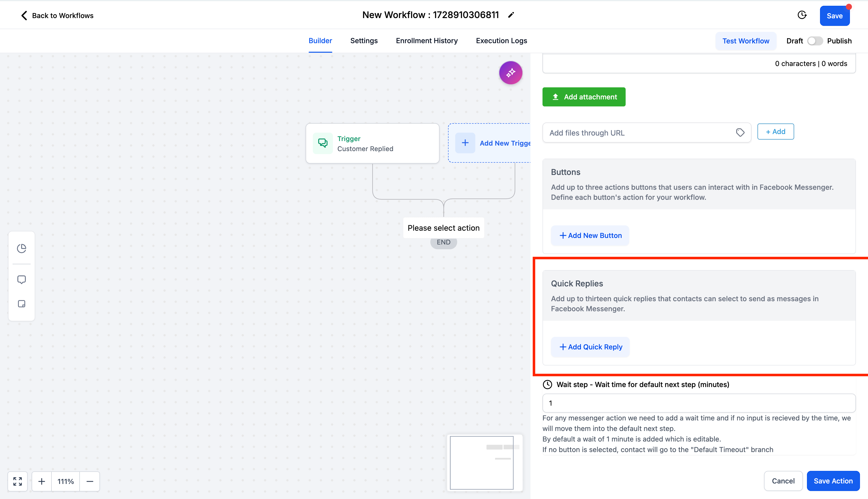868x499 pixels.
Task: Open the Enrollment History tab
Action: (x=426, y=41)
